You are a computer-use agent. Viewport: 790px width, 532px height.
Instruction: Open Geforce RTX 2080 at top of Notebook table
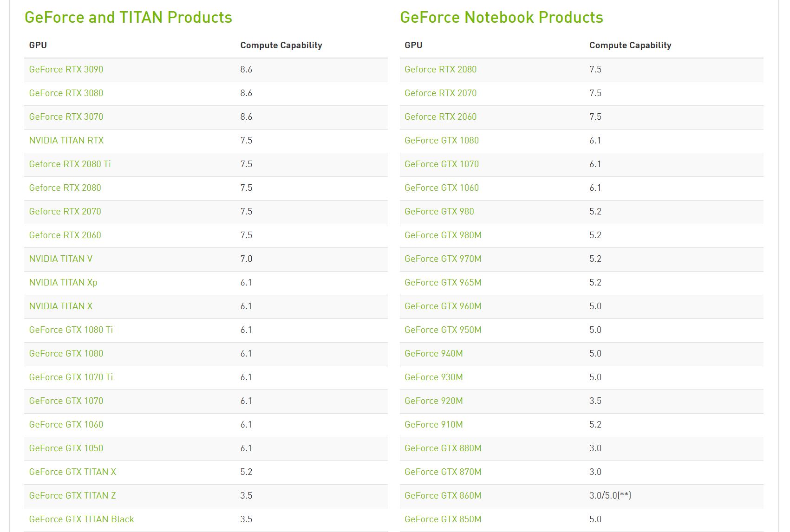[440, 70]
